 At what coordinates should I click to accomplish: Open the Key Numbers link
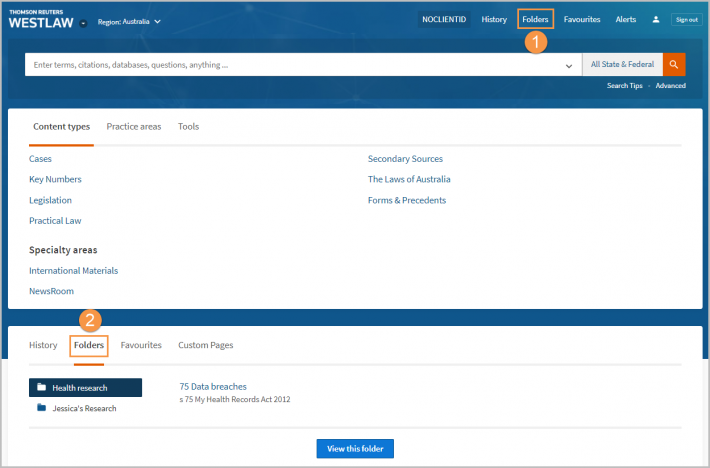[55, 179]
